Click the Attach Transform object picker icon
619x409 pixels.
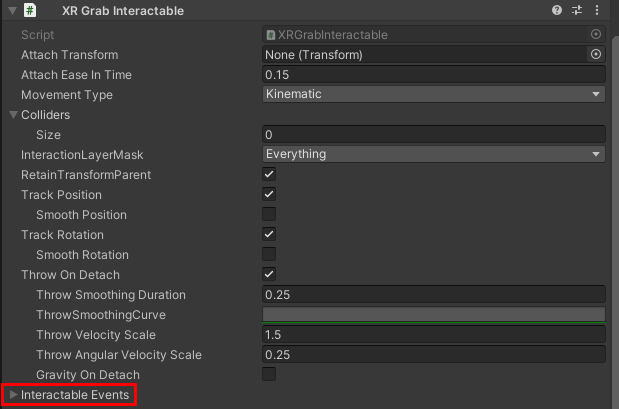coord(596,54)
